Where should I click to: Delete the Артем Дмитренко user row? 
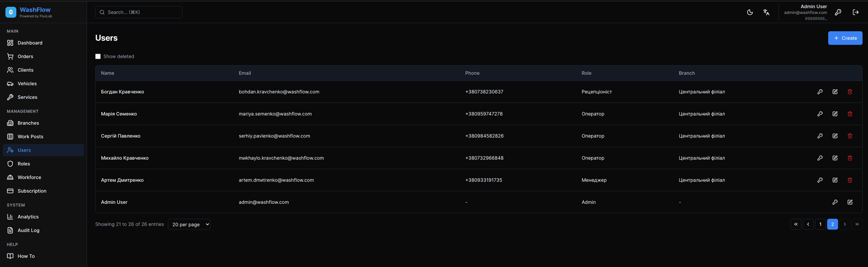(x=850, y=180)
